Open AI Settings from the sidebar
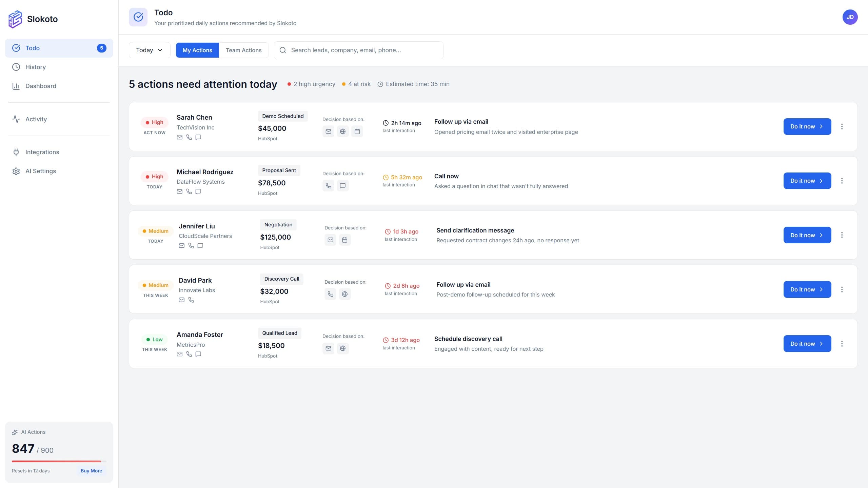The height and width of the screenshot is (488, 868). 40,171
